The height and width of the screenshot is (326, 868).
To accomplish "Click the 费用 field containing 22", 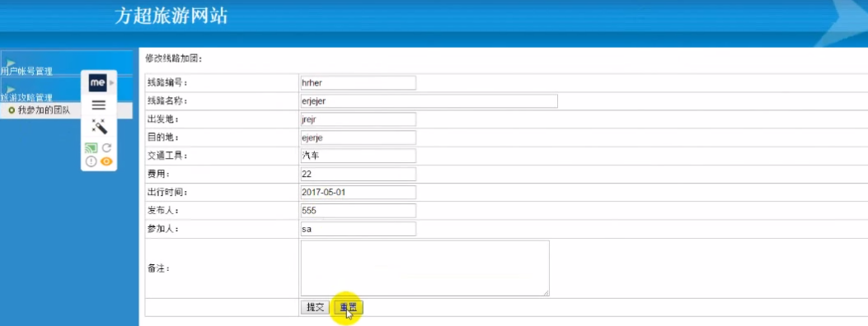I will tap(358, 174).
